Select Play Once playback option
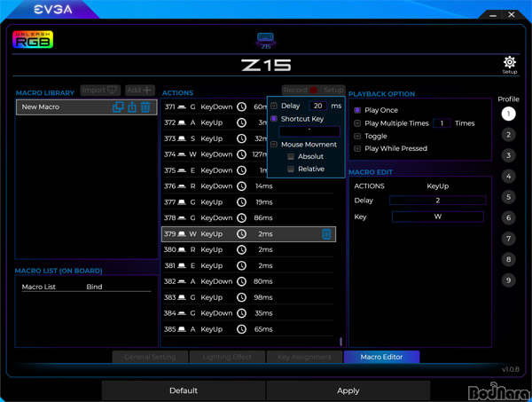 (357, 110)
